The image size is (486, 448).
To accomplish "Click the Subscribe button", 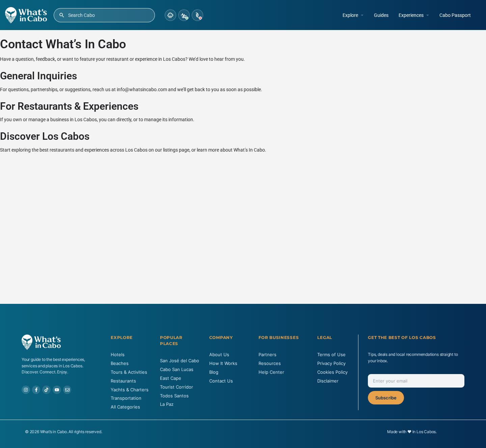I will (x=386, y=398).
